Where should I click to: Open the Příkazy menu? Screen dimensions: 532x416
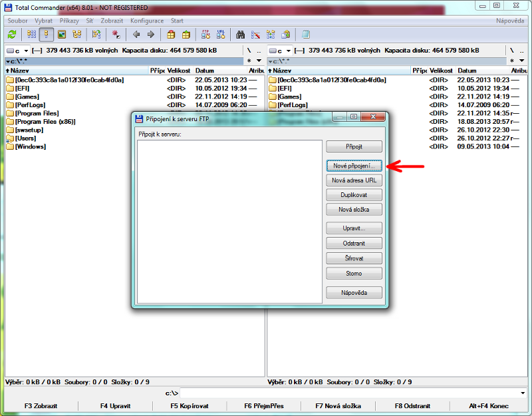point(69,21)
